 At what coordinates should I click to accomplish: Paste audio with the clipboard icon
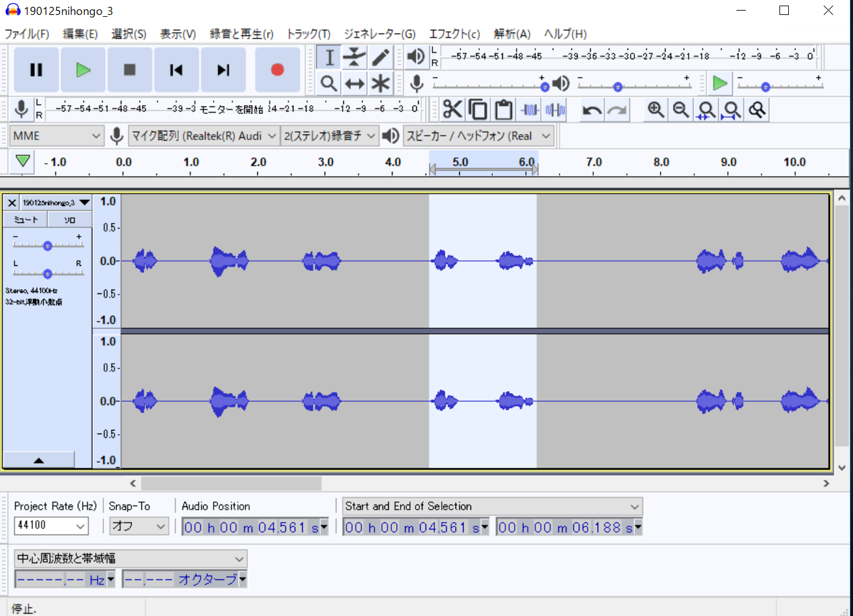(503, 110)
